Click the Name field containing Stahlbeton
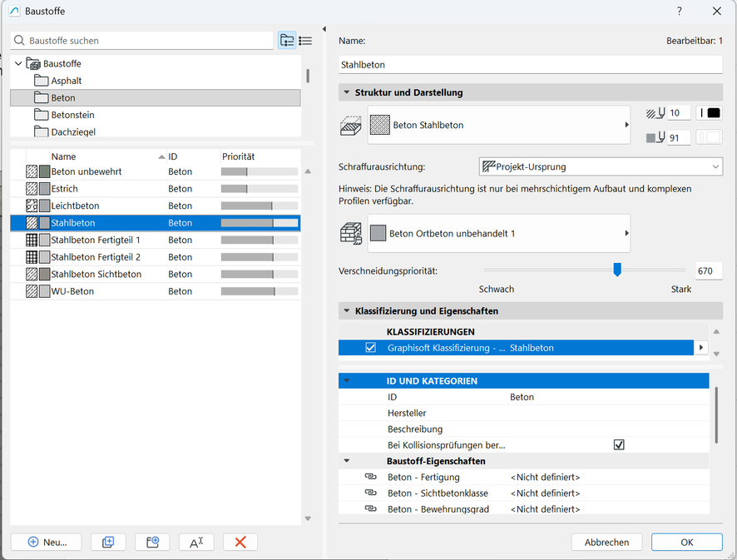The height and width of the screenshot is (560, 737). (x=530, y=65)
